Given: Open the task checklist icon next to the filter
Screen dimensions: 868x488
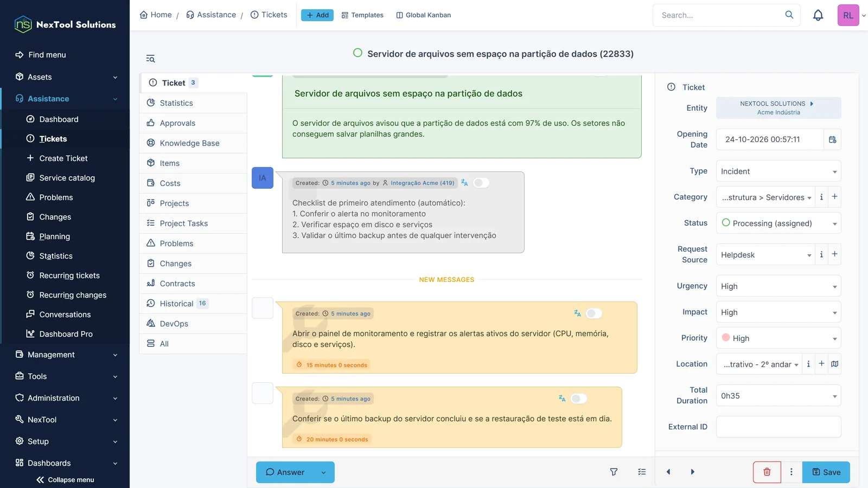Looking at the screenshot, I should (x=642, y=472).
